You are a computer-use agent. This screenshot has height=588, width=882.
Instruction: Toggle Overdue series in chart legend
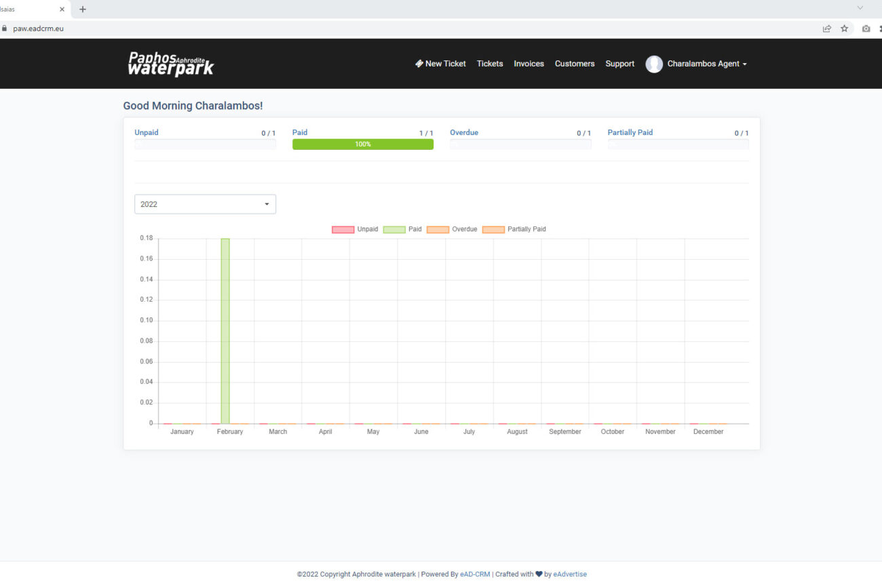click(x=452, y=229)
